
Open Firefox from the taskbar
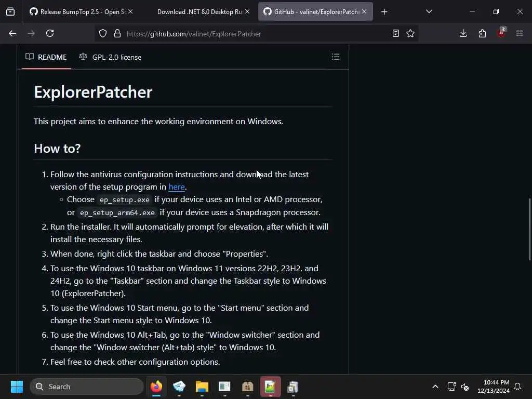(x=156, y=387)
